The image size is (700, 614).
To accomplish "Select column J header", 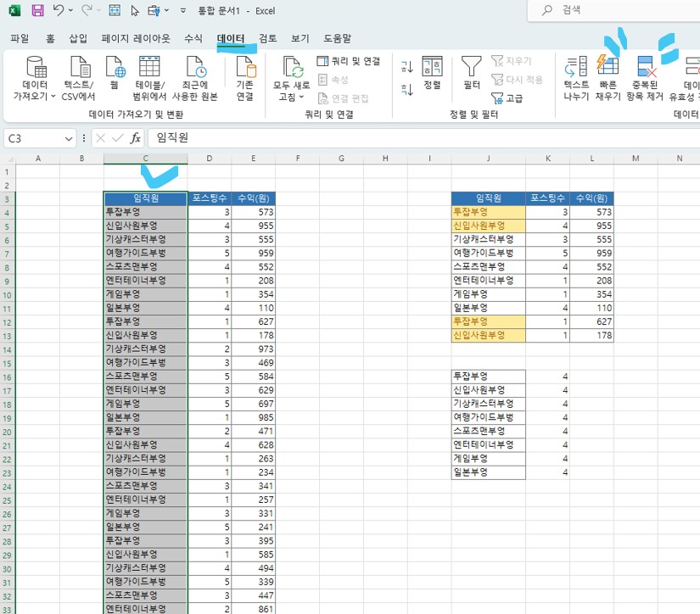I will point(489,159).
